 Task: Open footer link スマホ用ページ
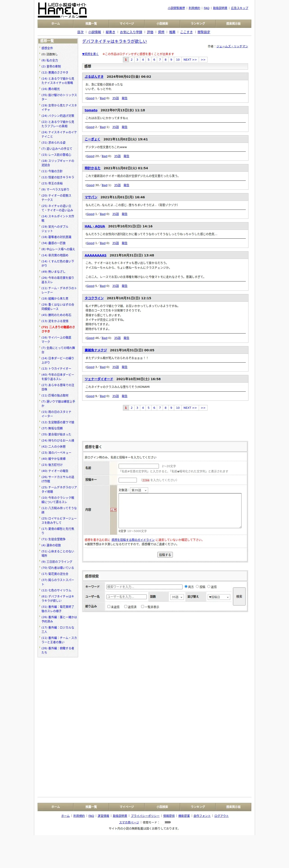[x=129, y=822]
